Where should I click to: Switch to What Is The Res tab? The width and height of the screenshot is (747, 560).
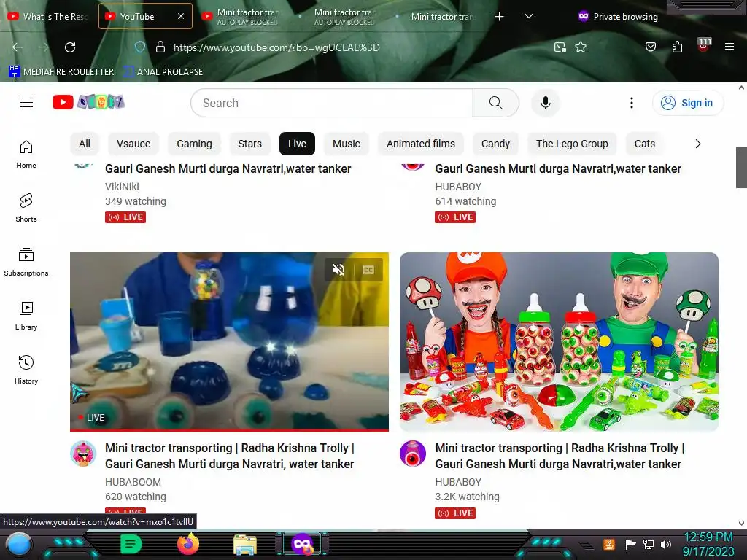click(49, 16)
